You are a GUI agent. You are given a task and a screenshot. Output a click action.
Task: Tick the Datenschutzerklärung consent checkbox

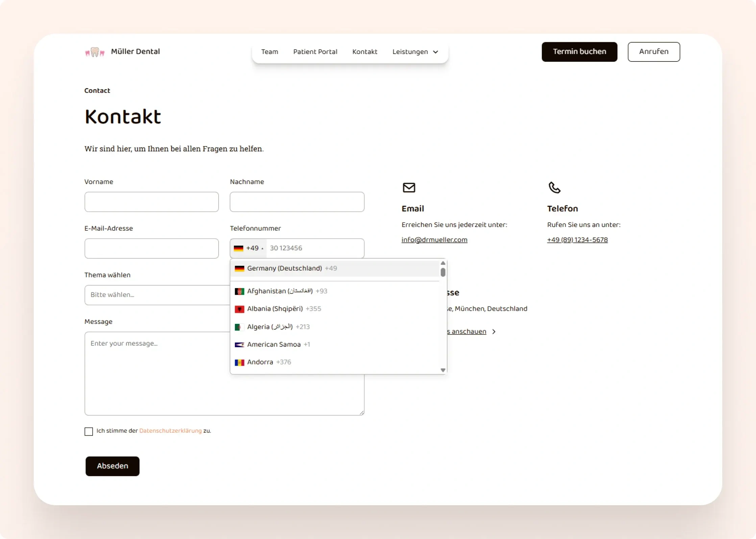[89, 431]
